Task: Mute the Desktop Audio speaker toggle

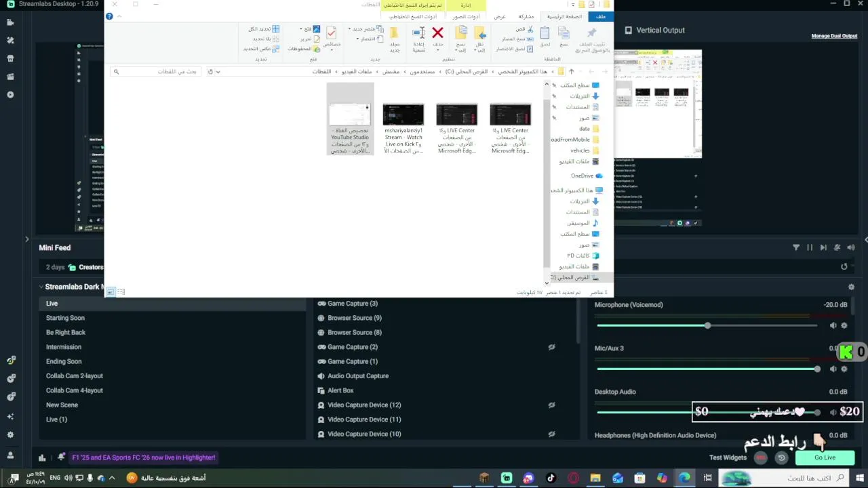Action: (x=833, y=412)
